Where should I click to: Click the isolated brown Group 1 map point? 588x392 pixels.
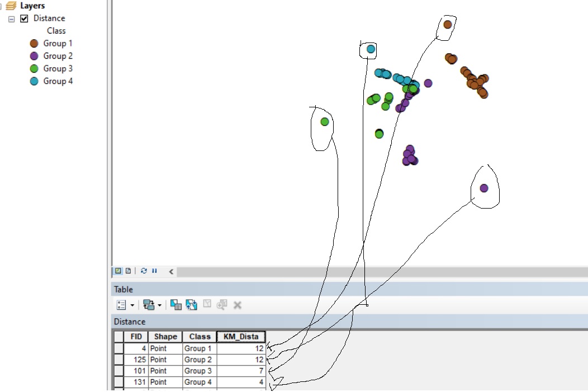447,25
